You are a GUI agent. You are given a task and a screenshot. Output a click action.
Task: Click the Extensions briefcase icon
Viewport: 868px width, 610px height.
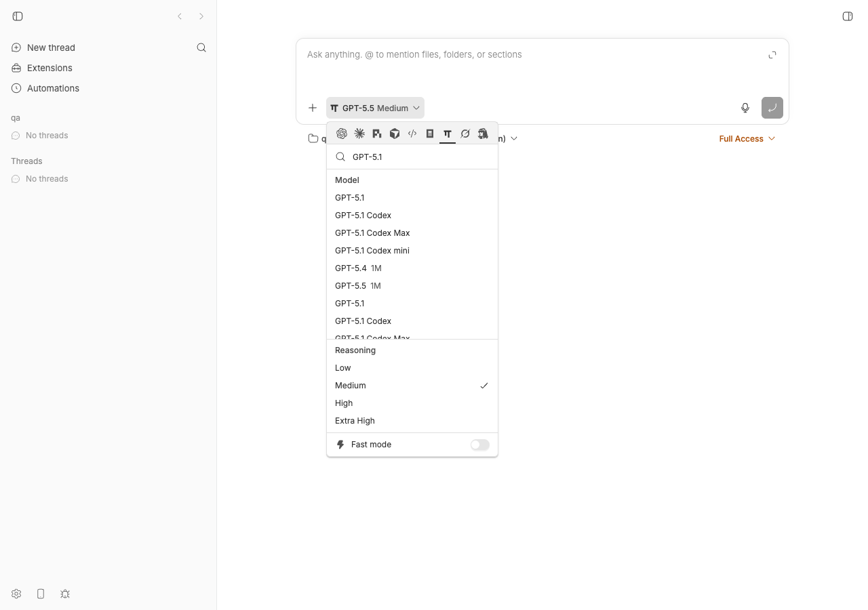click(16, 68)
